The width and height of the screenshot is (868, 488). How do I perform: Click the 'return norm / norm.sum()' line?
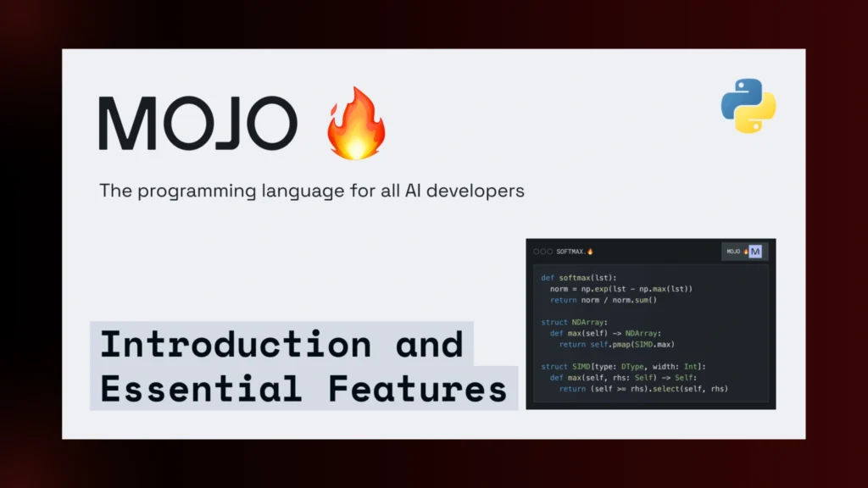click(x=604, y=300)
